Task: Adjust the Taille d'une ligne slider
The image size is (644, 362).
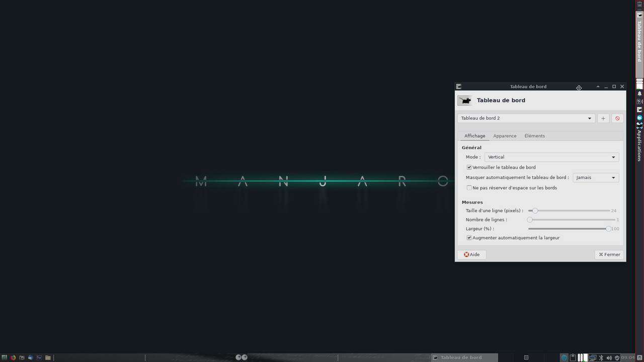Action: click(569, 211)
